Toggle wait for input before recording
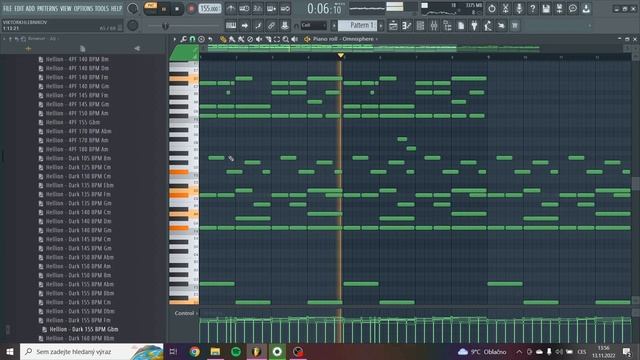Image resolution: width=640 pixels, height=360 pixels. click(x=244, y=9)
